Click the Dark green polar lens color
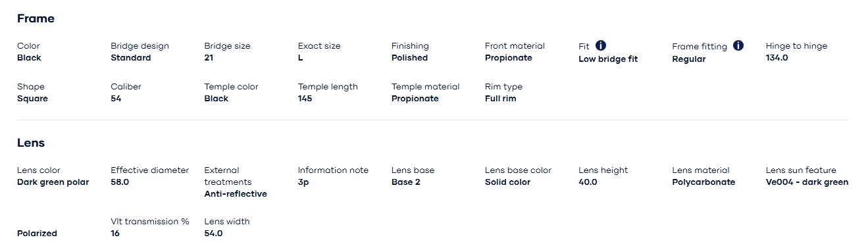 point(53,182)
